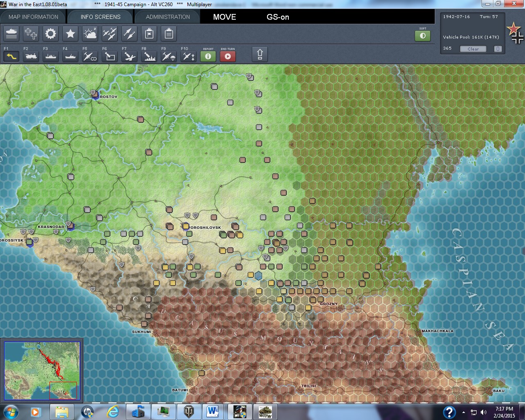Open the Info Screens tab
525x420 pixels.
click(x=100, y=17)
